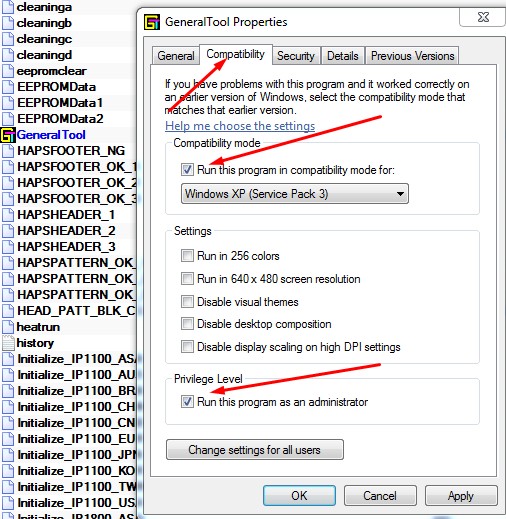Select the Initialize_IP1100_BR file icon
This screenshot has width=506, height=519.
pos(8,391)
